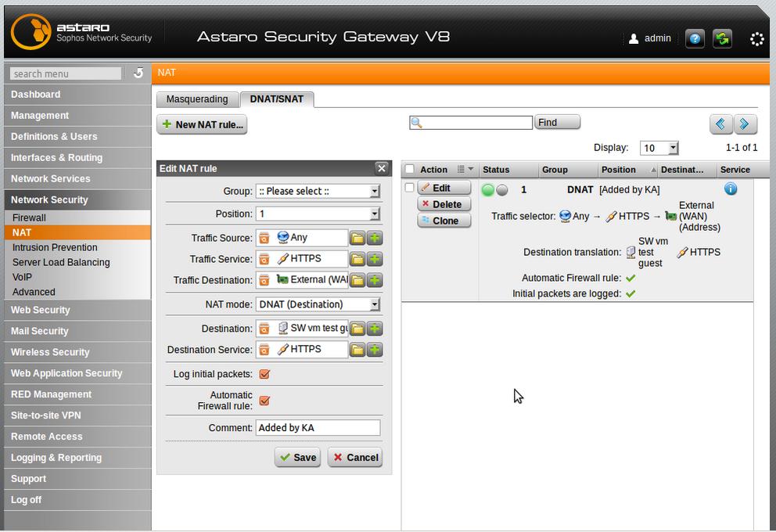Open the Display count dropdown

(x=659, y=148)
